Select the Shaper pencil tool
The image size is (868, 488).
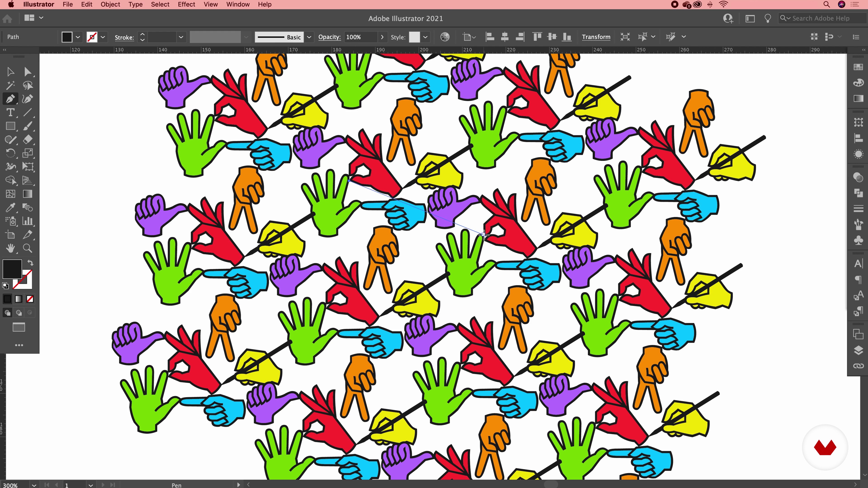pos(10,139)
